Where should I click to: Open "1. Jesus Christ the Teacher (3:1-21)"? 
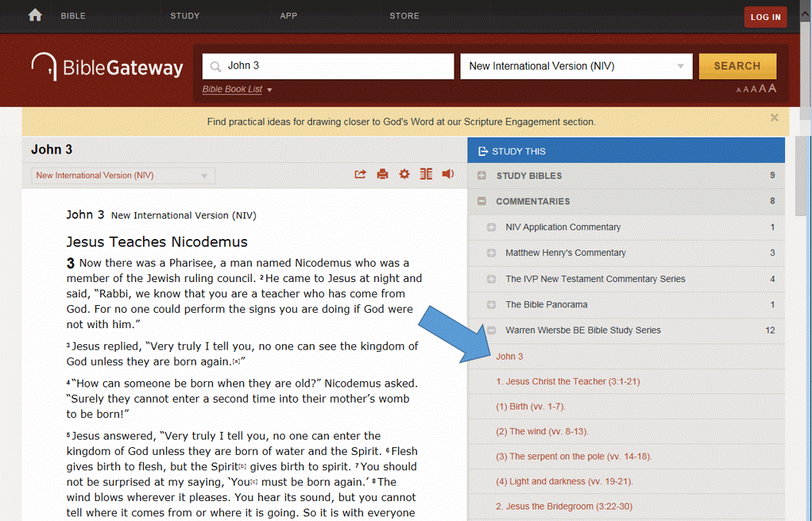point(568,381)
